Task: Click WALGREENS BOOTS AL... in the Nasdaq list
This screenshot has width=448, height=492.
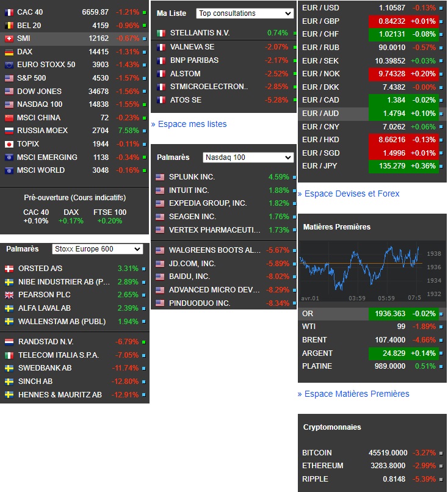Action: tap(215, 250)
